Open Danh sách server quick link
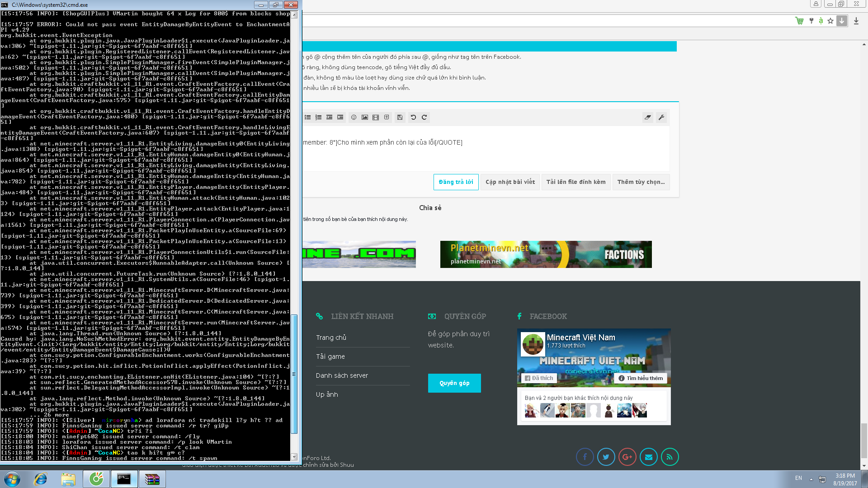Image resolution: width=868 pixels, height=488 pixels. 342,375
